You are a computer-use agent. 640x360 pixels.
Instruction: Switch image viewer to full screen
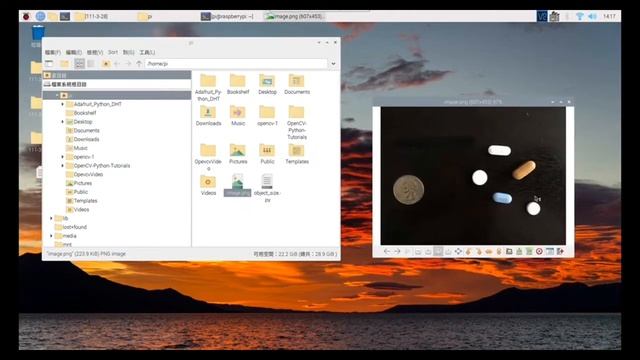[x=458, y=251]
